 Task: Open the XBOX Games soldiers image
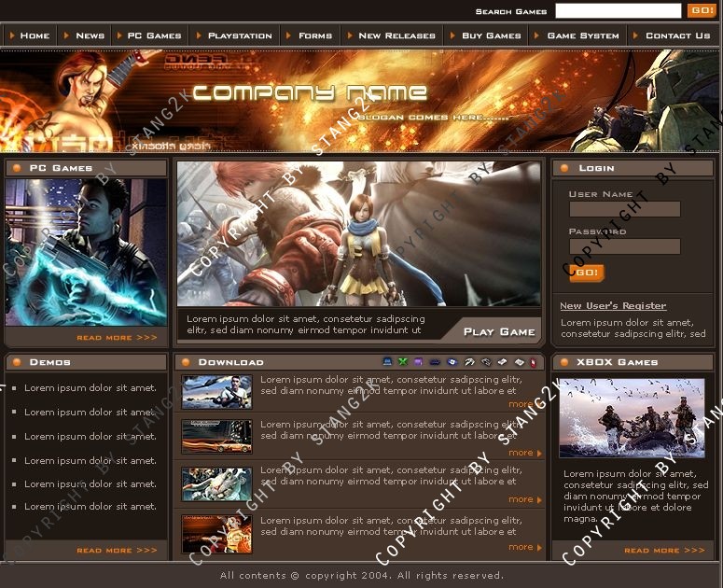632,418
